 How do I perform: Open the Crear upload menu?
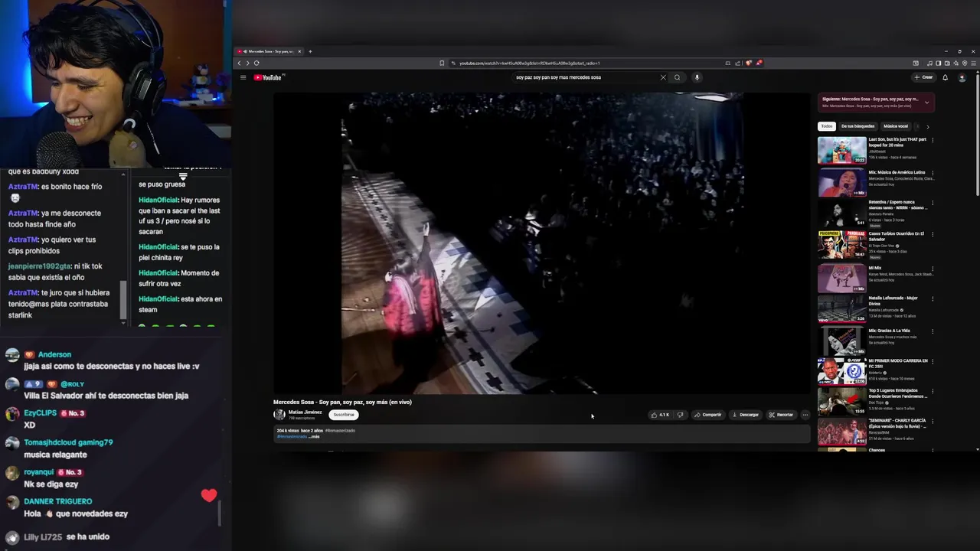tap(923, 77)
